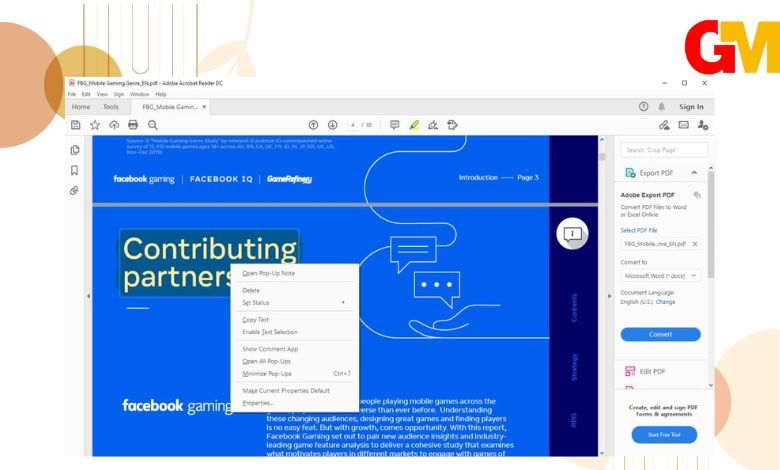Screen dimensions: 780x470
Task: Click the sticky note comment marker on the page
Action: tap(572, 233)
